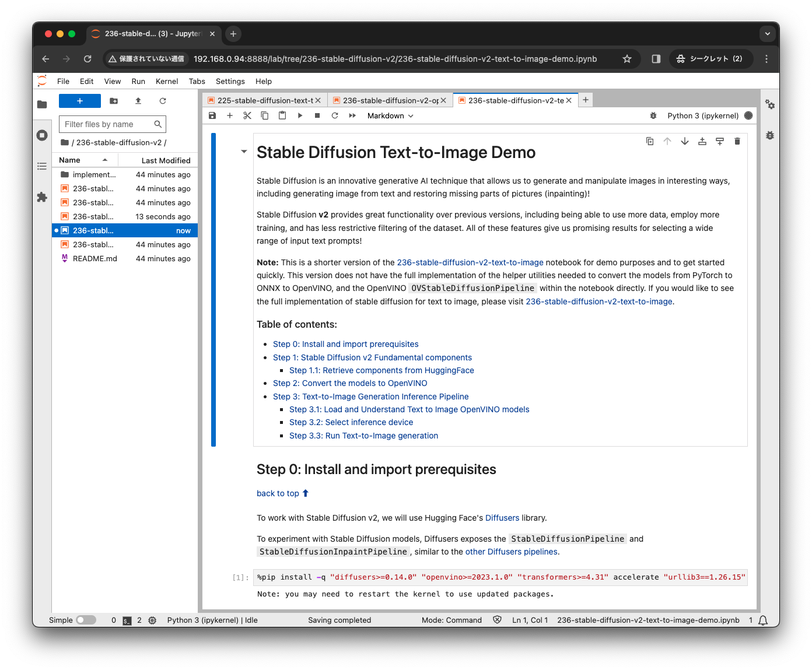
Task: Move the cell up arrow icon
Action: [667, 141]
